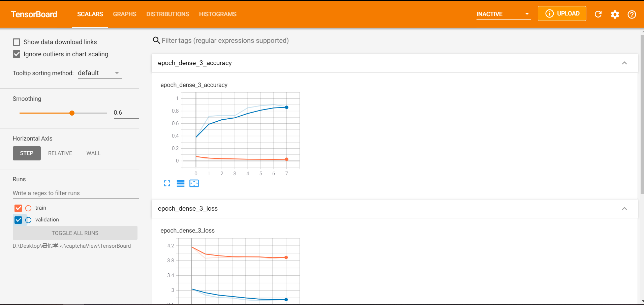Click the Smoothing slider handle

72,113
